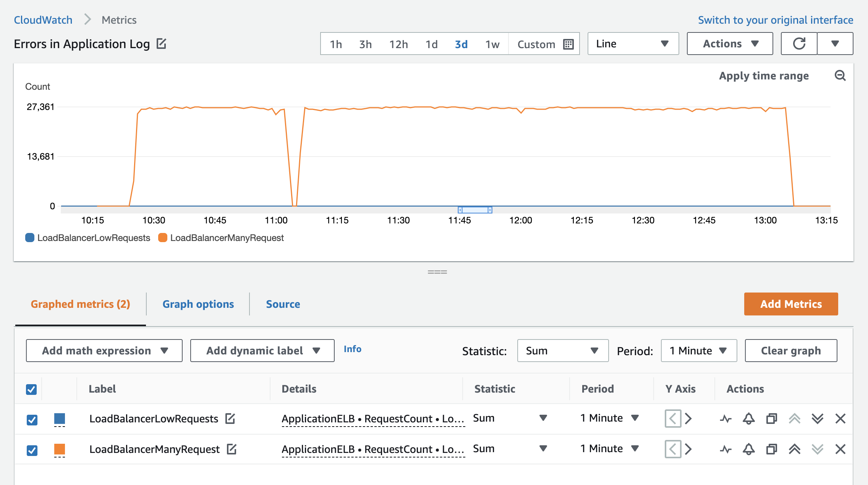Refresh the graph with the reload icon
The height and width of the screenshot is (485, 868).
point(798,44)
